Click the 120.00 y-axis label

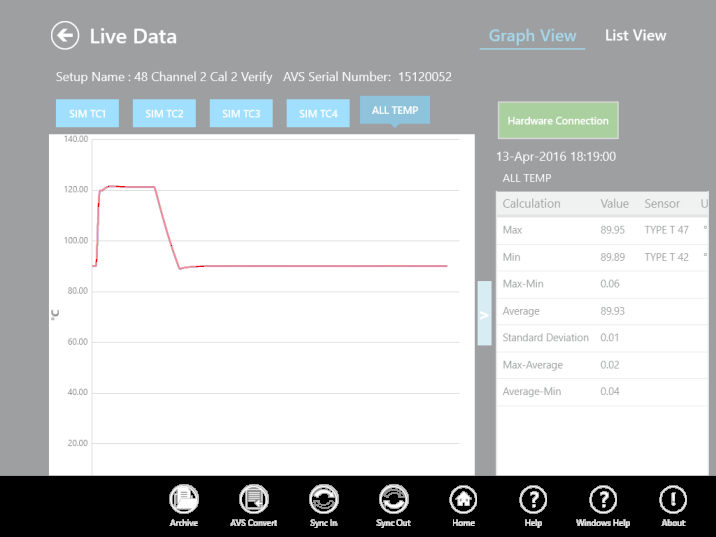[x=76, y=190]
